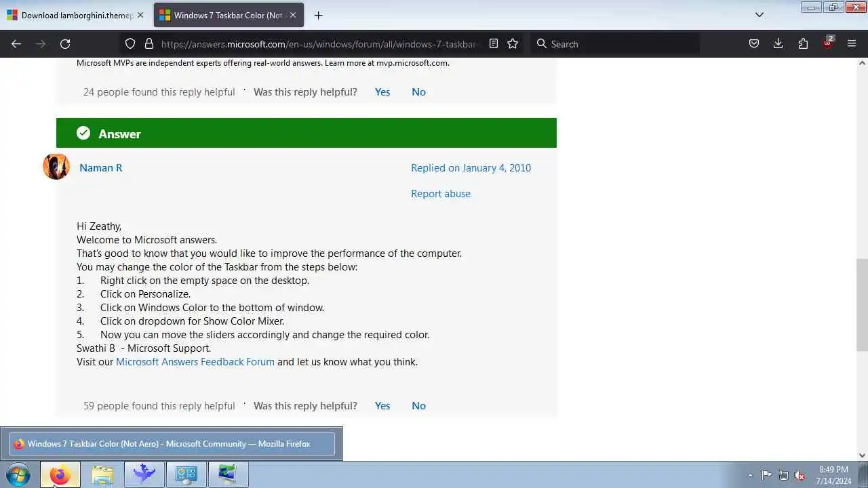
Task: Click the page vertical scrollbar thumb
Action: 862,305
